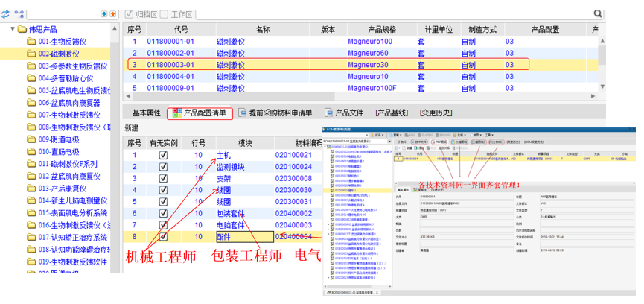
Task: Click the tree structure icon beside refresh
Action: (19, 14)
